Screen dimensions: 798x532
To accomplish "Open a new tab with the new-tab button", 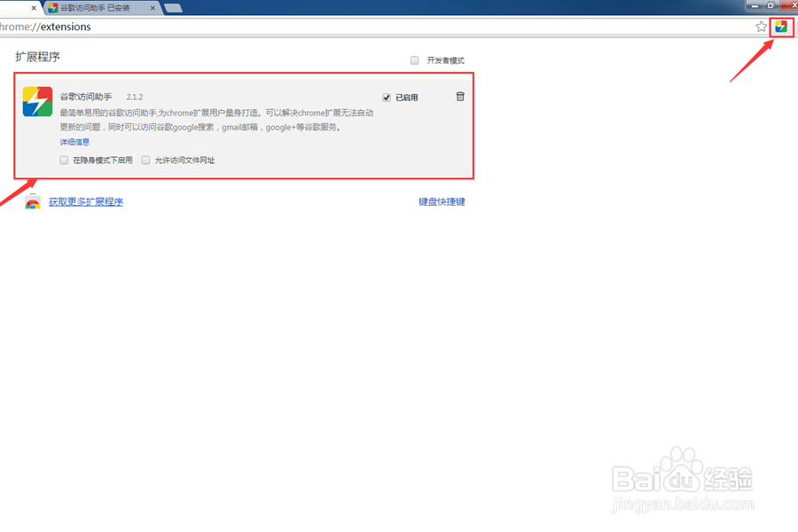I will tap(172, 6).
